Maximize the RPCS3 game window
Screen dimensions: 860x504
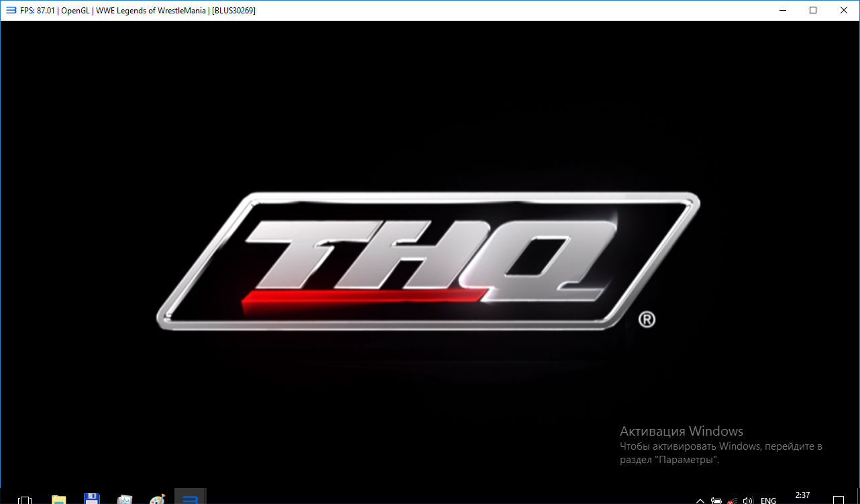[x=813, y=10]
